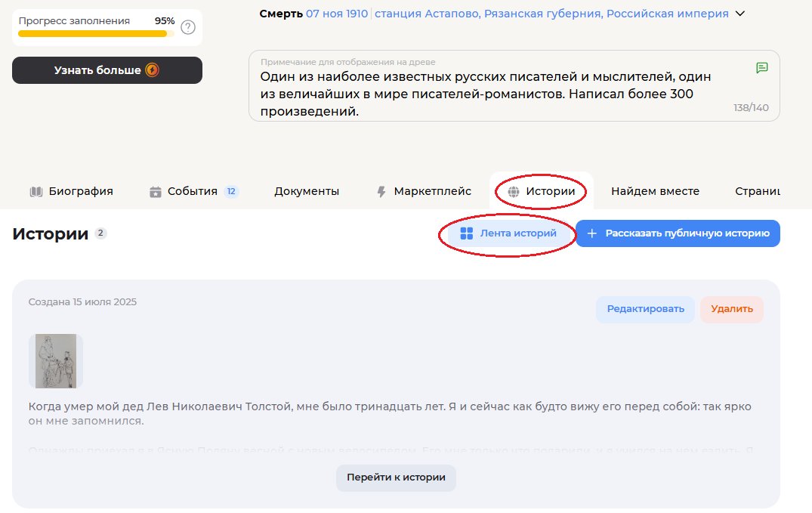The height and width of the screenshot is (513, 812).
Task: Open the Документы tab
Action: point(306,191)
